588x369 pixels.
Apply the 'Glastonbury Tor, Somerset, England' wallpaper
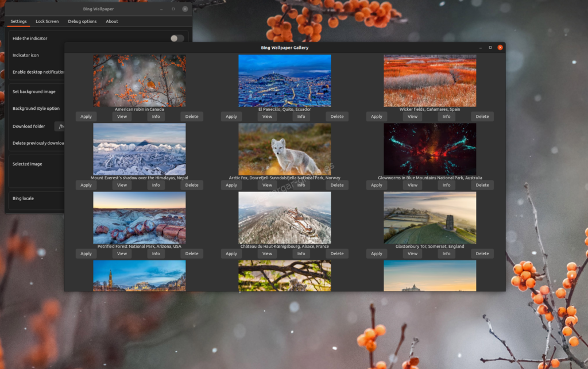tap(376, 253)
